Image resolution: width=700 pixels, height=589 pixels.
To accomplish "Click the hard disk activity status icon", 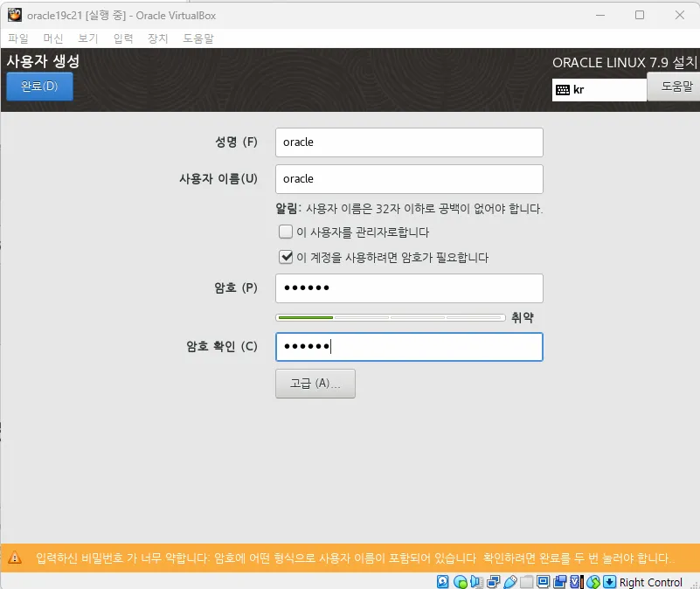I will click(442, 581).
